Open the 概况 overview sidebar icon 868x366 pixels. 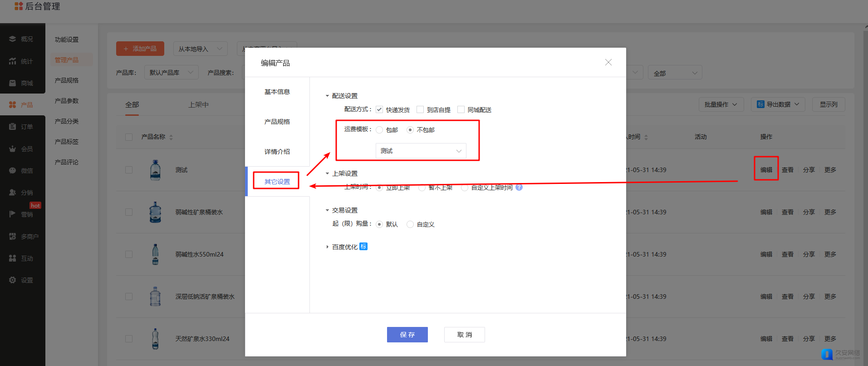[13, 39]
